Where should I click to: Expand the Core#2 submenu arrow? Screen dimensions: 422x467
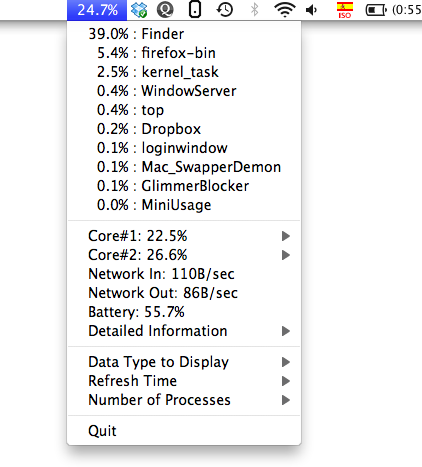point(286,255)
